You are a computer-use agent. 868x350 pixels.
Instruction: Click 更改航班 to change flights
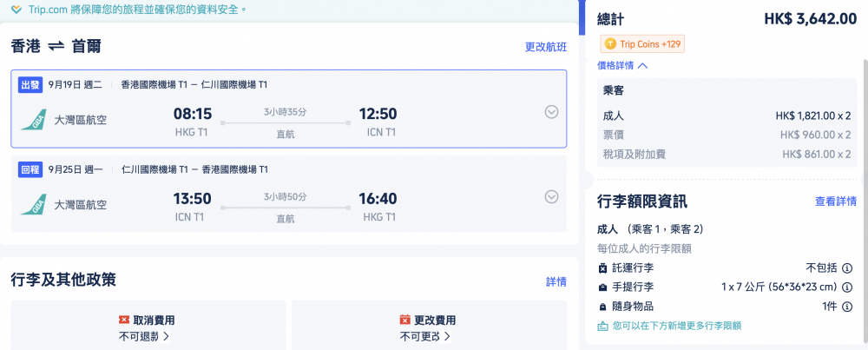(546, 47)
